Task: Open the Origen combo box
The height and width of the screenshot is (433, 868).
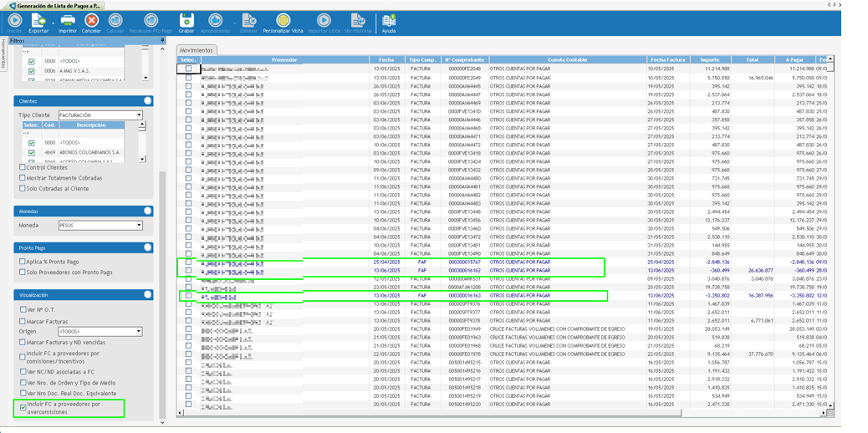Action: pos(139,332)
